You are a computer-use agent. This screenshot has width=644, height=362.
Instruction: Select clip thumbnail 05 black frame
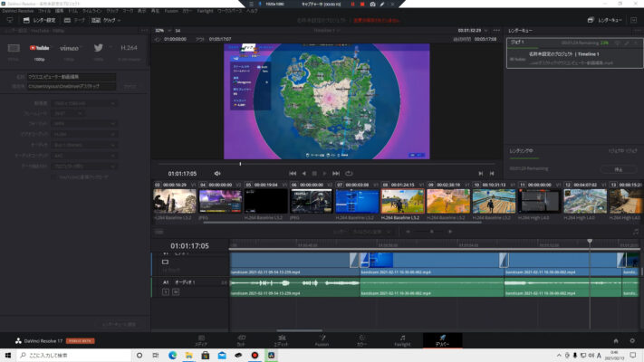tap(266, 201)
